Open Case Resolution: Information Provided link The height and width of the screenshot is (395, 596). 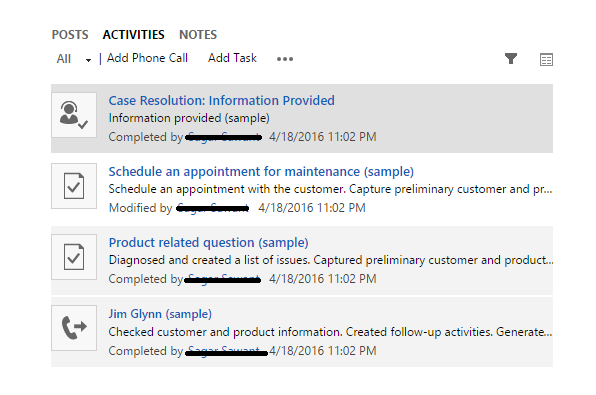tap(222, 100)
